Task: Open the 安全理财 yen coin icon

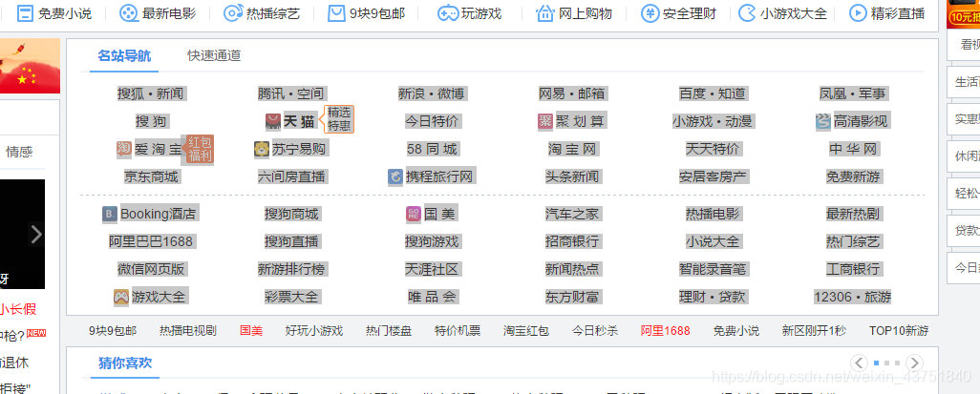Action: (x=650, y=13)
